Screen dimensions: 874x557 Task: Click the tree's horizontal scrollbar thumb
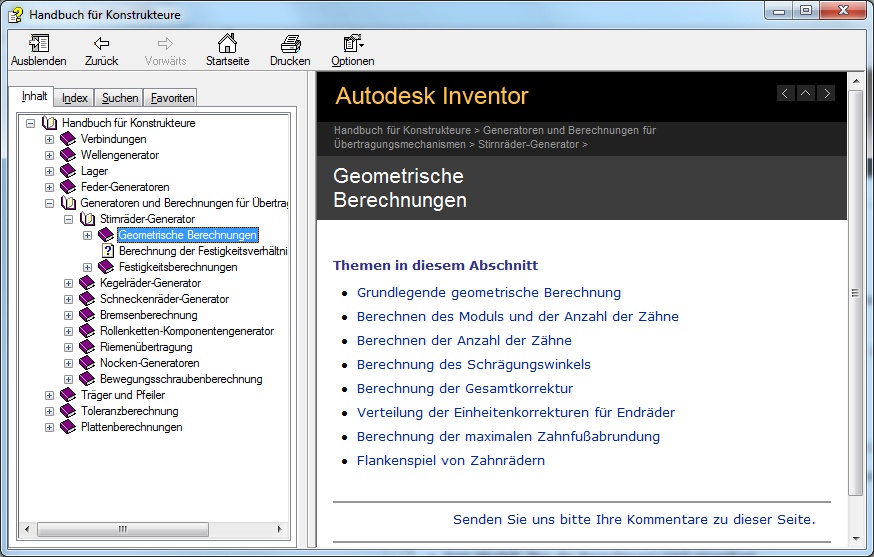coord(123,529)
